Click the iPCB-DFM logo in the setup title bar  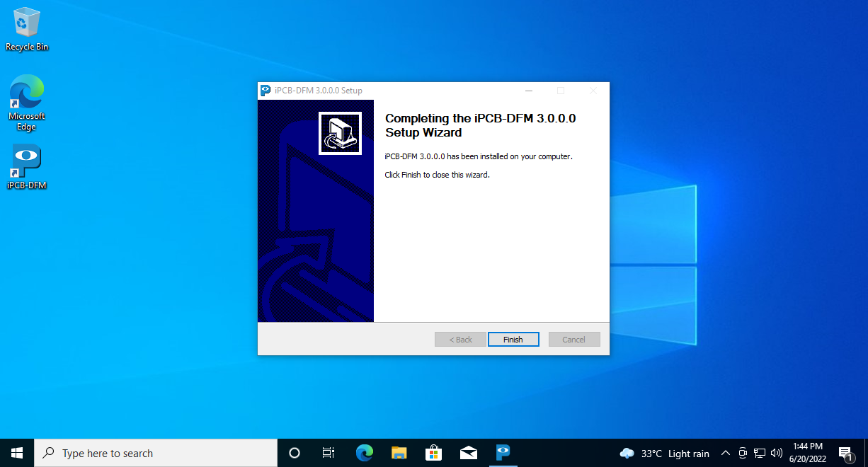(x=265, y=91)
